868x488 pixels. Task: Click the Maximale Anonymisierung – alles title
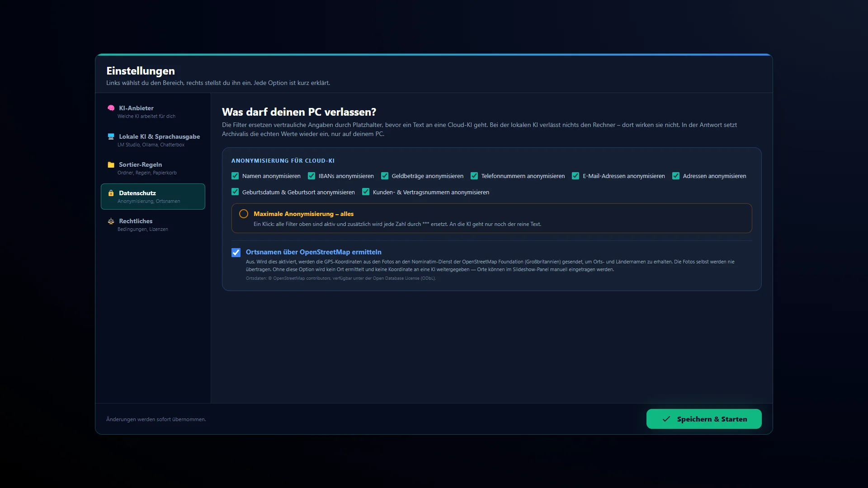303,214
